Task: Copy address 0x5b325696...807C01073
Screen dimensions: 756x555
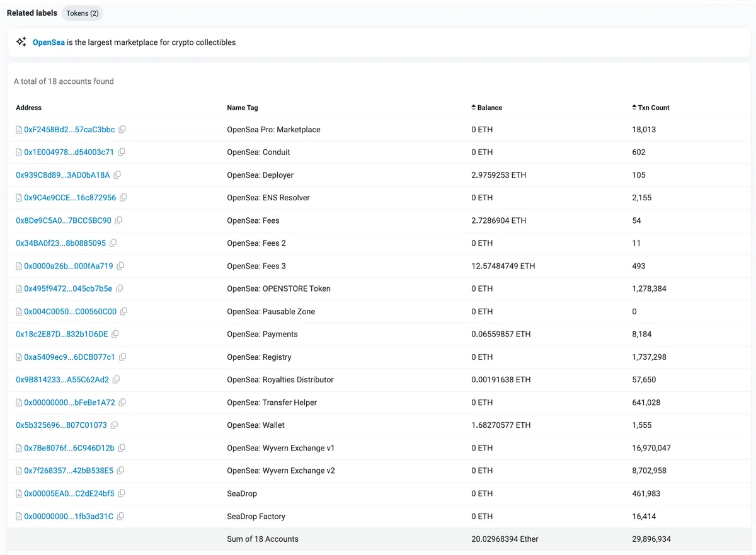Action: click(x=115, y=425)
